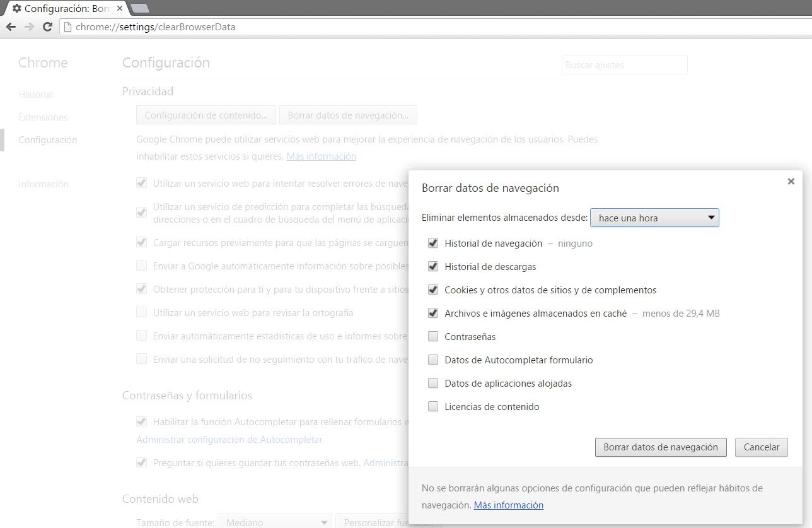Open the time range dropdown 'hace una hora'
The image size is (812, 528).
pos(654,218)
